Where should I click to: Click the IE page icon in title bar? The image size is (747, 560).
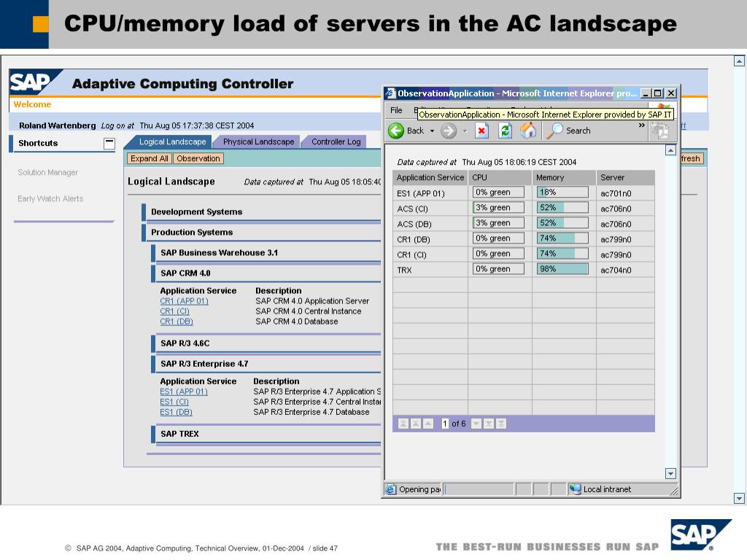pos(391,93)
